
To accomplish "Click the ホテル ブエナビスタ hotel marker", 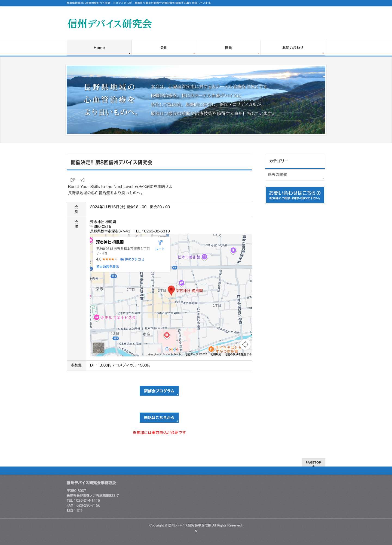I will (x=96, y=317).
